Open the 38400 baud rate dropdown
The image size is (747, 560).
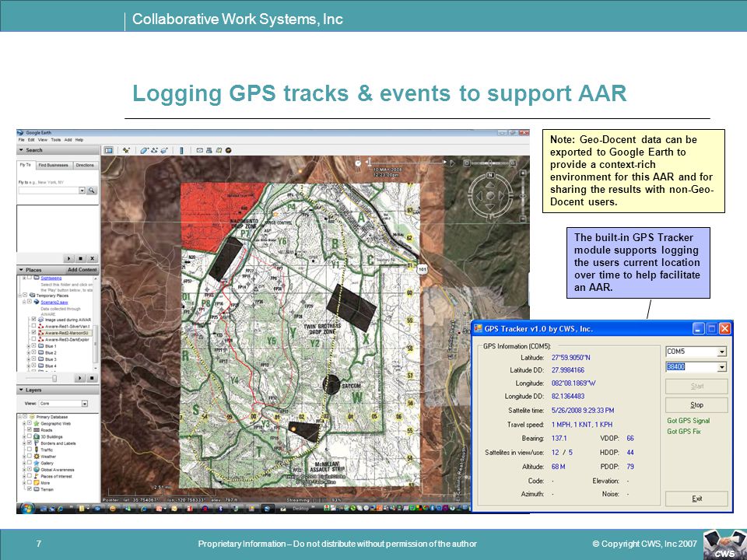coord(722,367)
